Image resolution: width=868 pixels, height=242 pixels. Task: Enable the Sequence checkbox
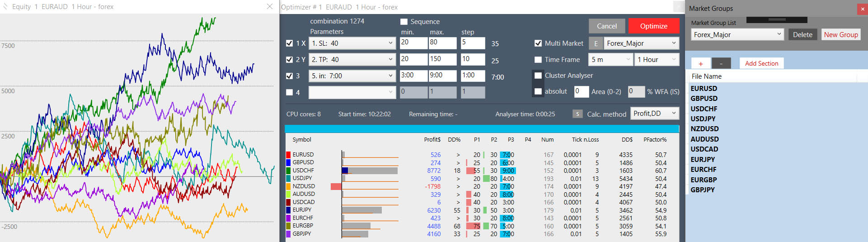[404, 22]
